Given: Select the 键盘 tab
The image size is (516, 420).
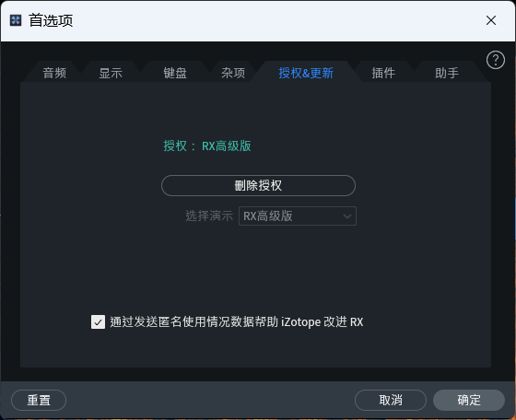Looking at the screenshot, I should tap(175, 73).
